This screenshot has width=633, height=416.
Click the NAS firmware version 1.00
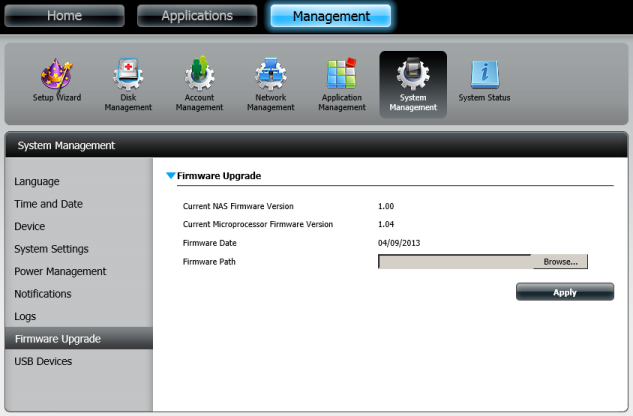click(386, 206)
